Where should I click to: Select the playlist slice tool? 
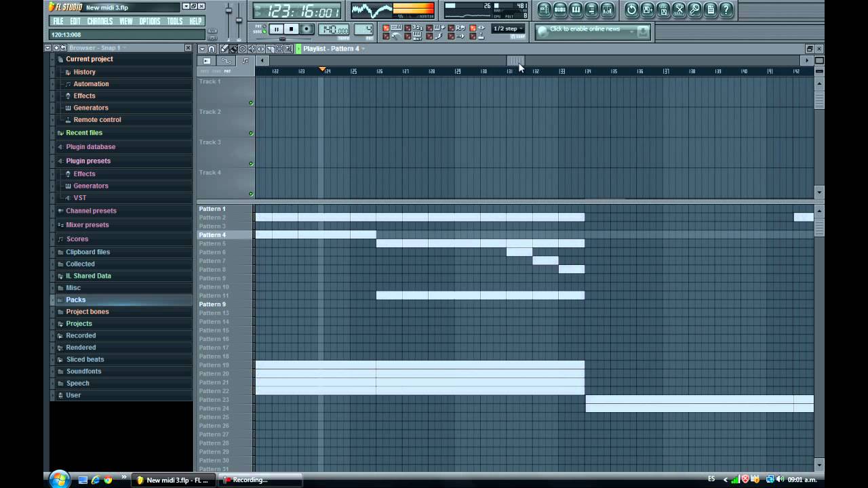tap(270, 49)
